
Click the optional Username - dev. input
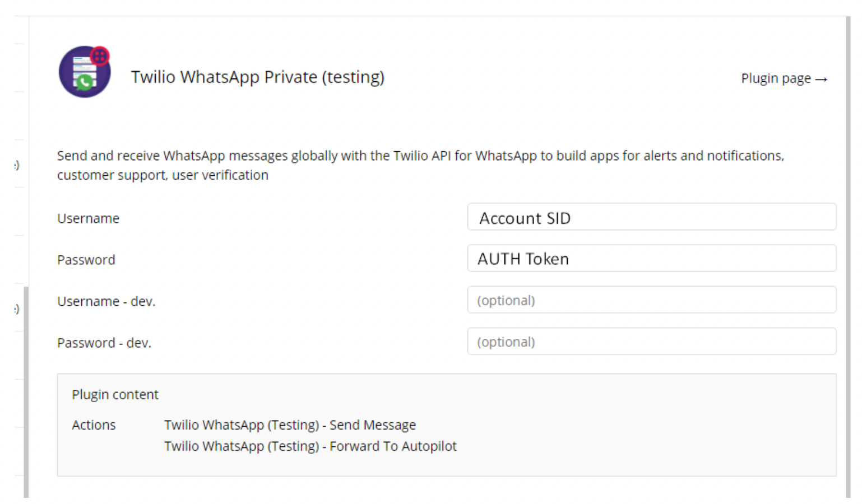pyautogui.click(x=651, y=300)
